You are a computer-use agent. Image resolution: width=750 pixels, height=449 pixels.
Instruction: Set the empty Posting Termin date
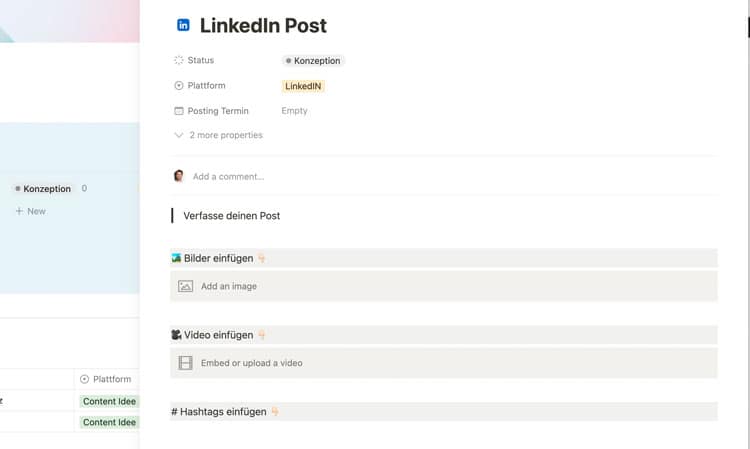click(295, 111)
